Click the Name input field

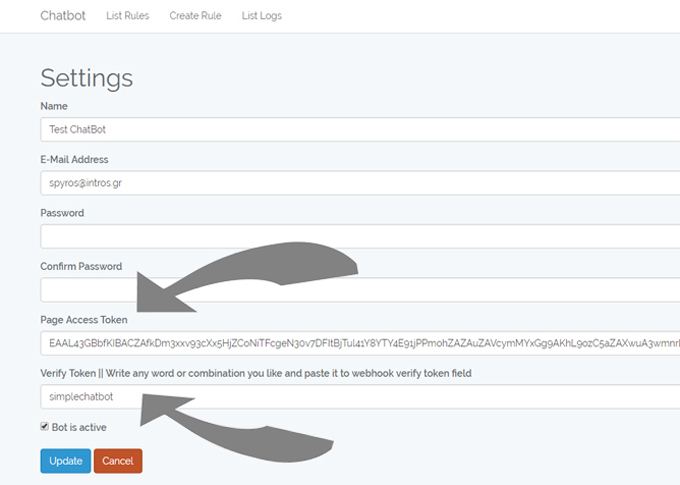click(360, 129)
